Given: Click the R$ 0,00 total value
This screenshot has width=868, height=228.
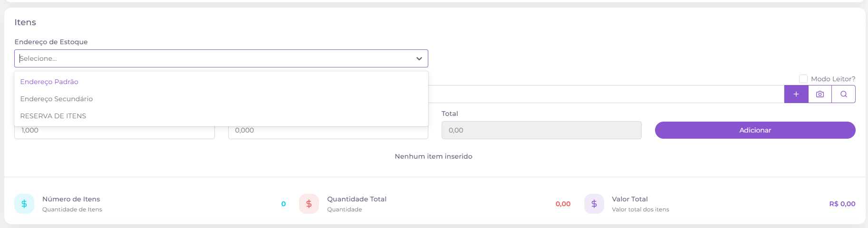Looking at the screenshot, I should (x=842, y=204).
